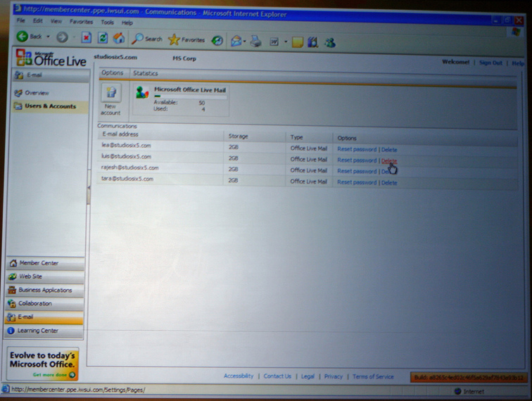The image size is (532, 401).
Task: Open Overview in the E-mail sidebar
Action: (x=37, y=93)
